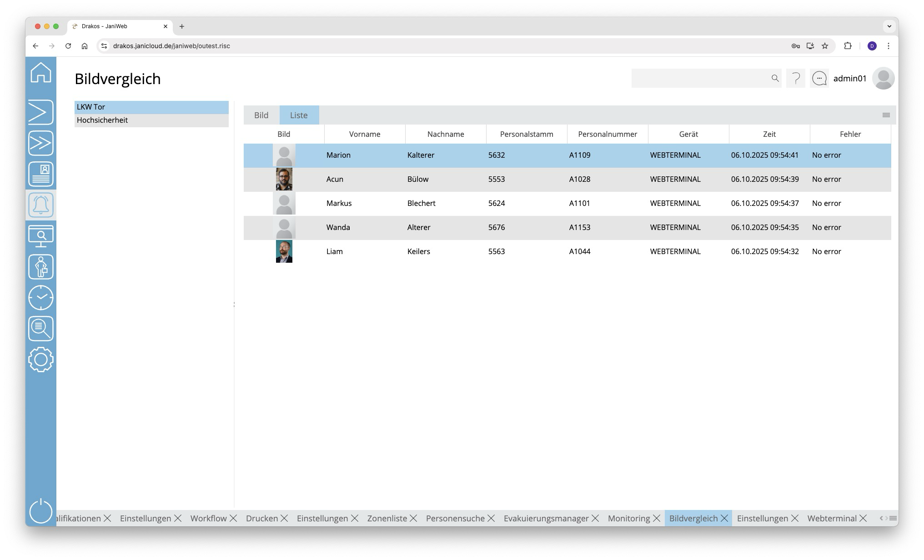Open the help question mark icon
924x560 pixels.
pos(796,79)
